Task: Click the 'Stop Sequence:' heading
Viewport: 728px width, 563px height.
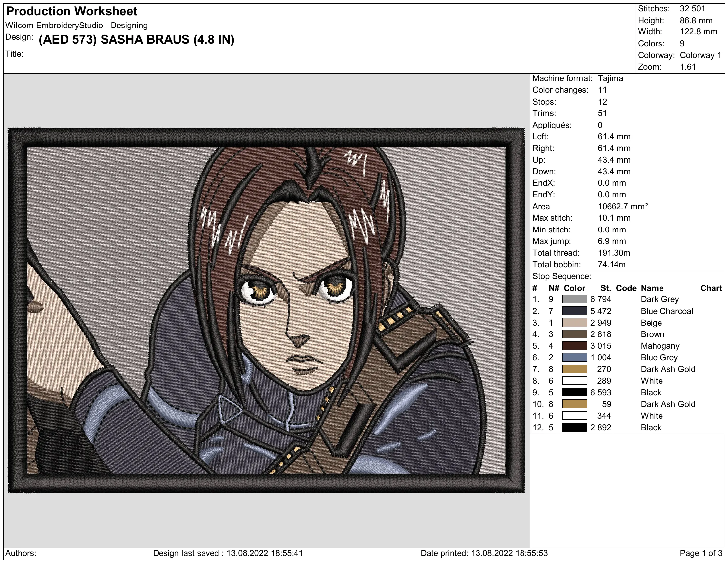Action: click(562, 276)
